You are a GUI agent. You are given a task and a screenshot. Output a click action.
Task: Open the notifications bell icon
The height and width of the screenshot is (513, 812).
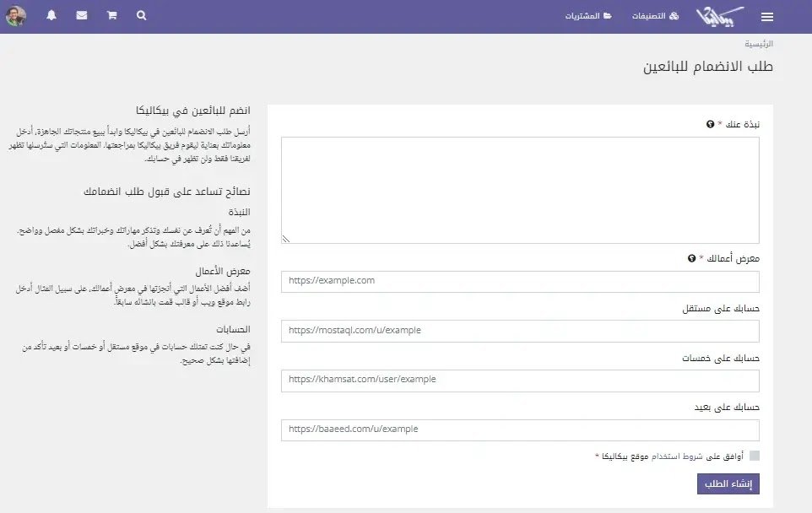(51, 16)
